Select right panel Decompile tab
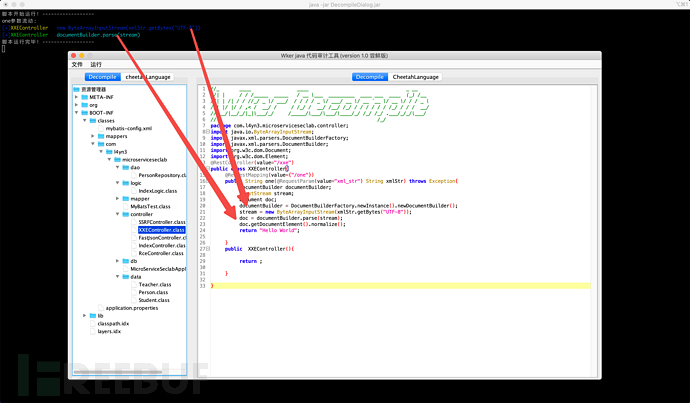690x403 pixels. (x=370, y=77)
